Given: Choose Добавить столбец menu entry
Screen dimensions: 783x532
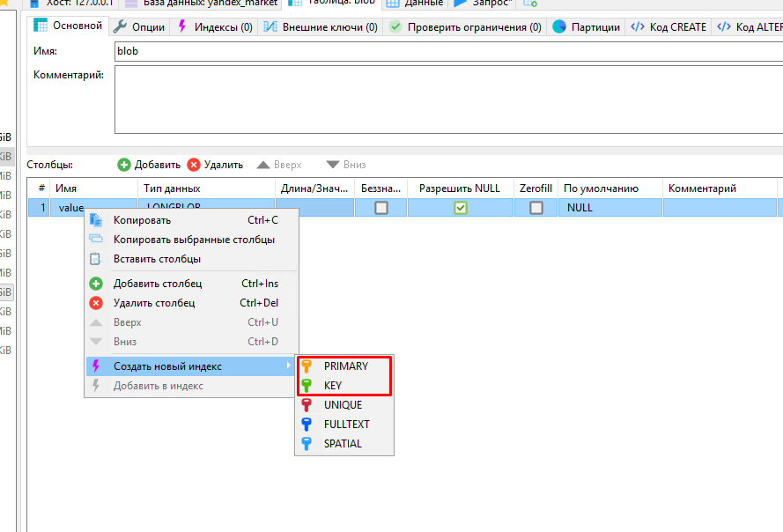Looking at the screenshot, I should click(x=191, y=284).
